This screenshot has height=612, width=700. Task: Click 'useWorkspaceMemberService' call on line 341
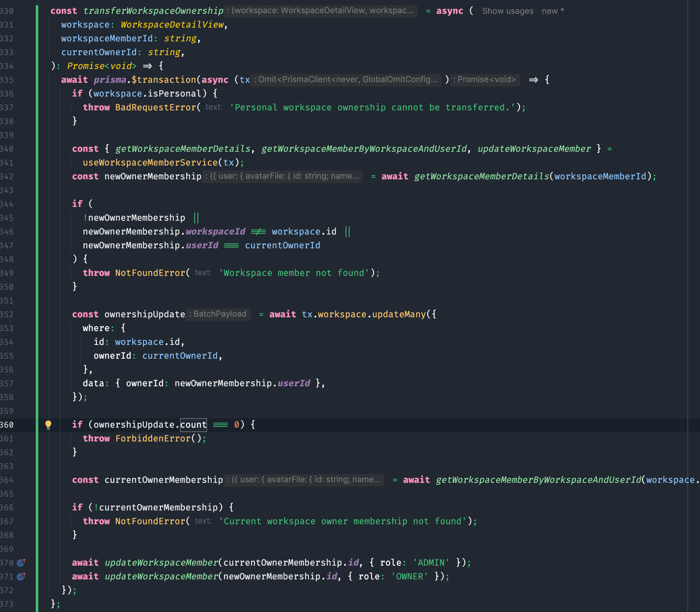(x=150, y=162)
